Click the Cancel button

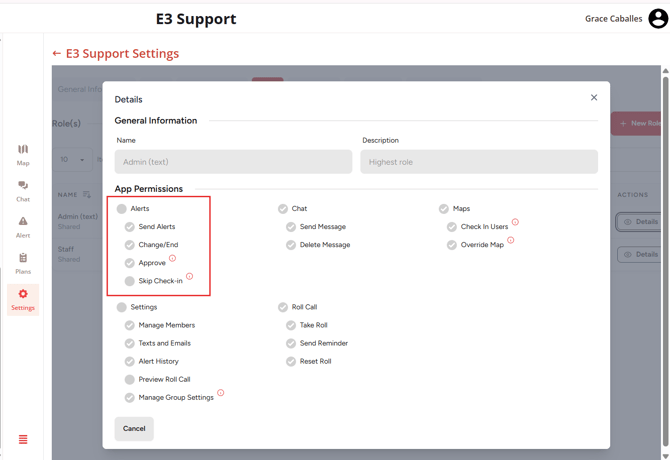[134, 429]
